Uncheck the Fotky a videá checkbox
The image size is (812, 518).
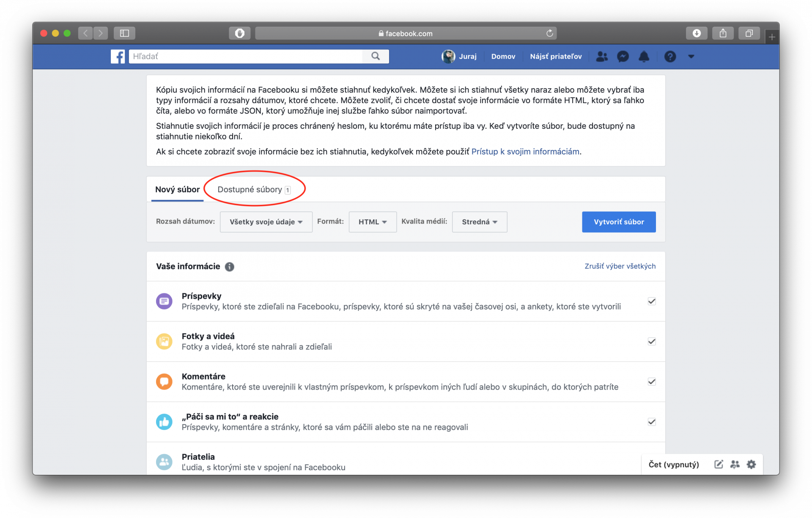click(652, 341)
